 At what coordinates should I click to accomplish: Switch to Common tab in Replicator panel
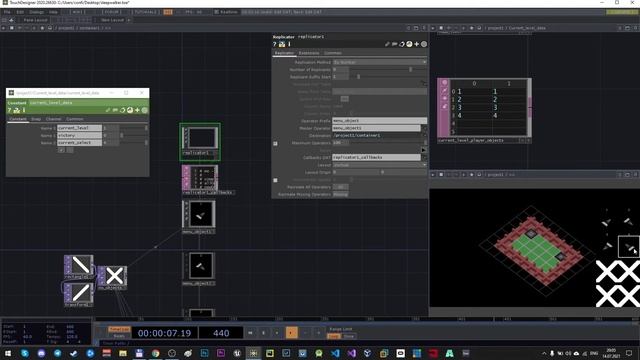(x=333, y=53)
